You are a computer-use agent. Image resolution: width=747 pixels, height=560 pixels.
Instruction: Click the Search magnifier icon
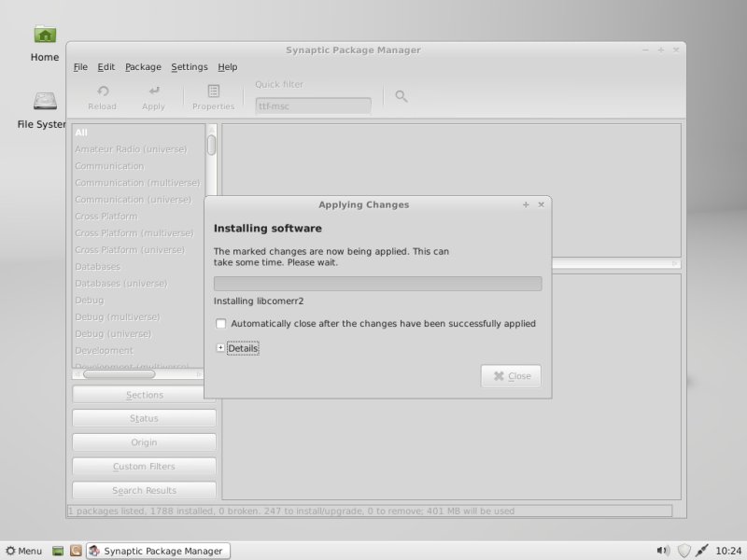(402, 97)
